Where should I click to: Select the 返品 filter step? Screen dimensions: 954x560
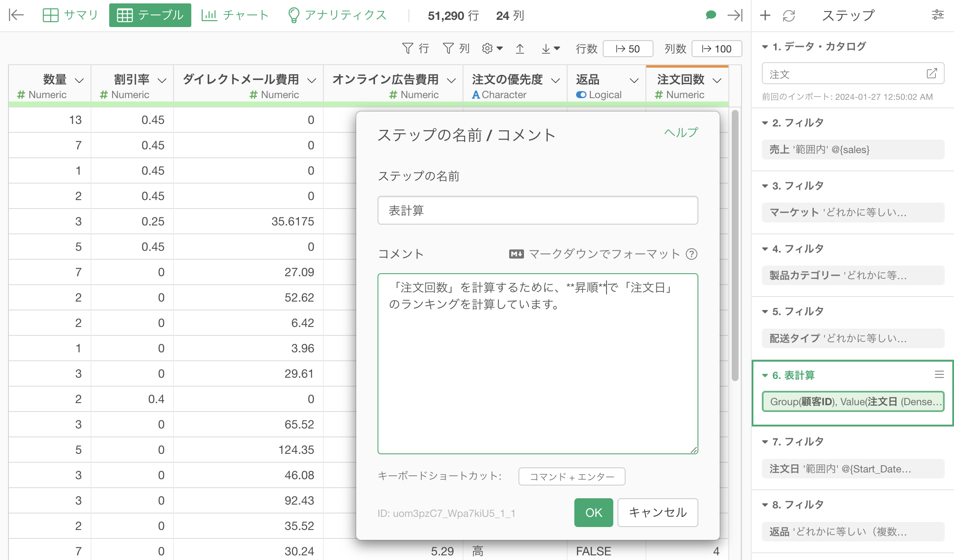click(x=853, y=532)
